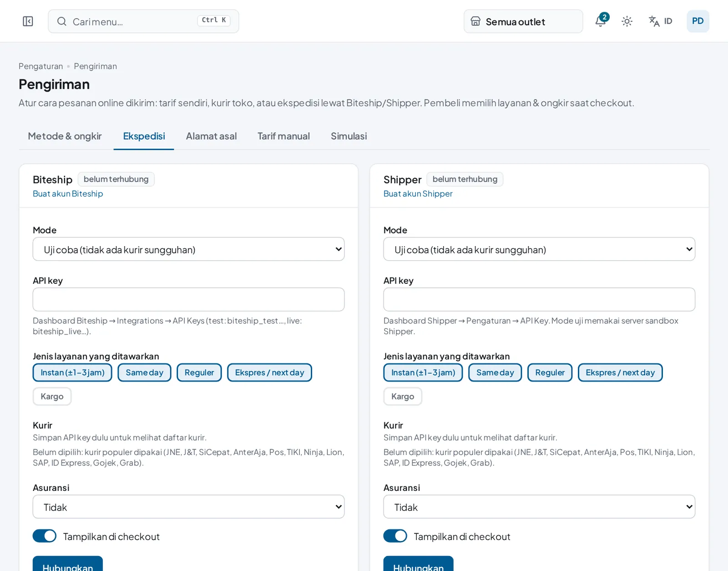
Task: Click Biteship belum terhubung status badge
Action: pos(116,179)
